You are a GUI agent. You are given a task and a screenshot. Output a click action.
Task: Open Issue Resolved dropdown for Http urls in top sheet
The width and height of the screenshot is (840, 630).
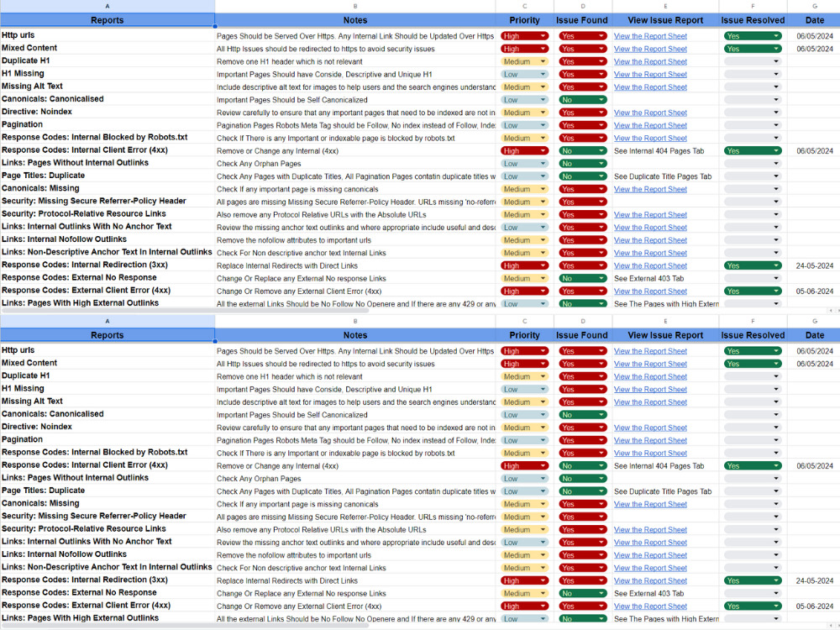[753, 36]
